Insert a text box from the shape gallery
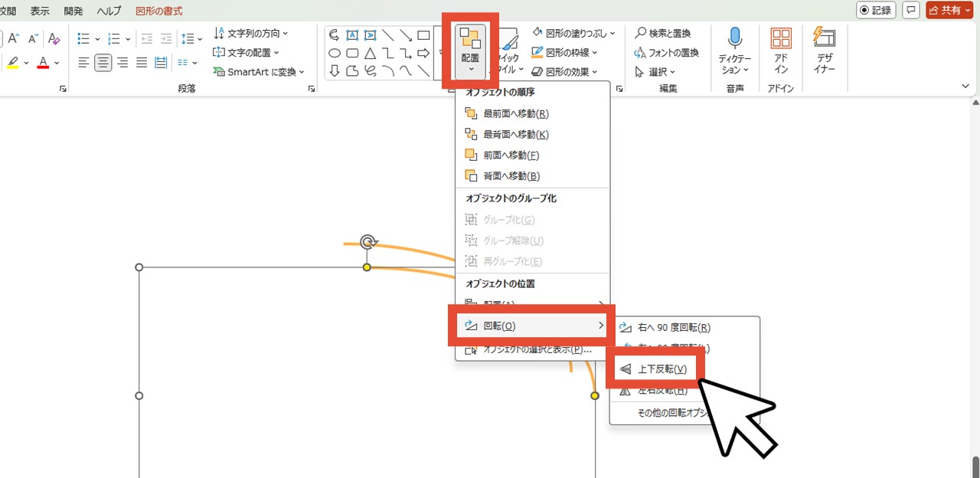Screen dimensions: 980x478 [351, 34]
